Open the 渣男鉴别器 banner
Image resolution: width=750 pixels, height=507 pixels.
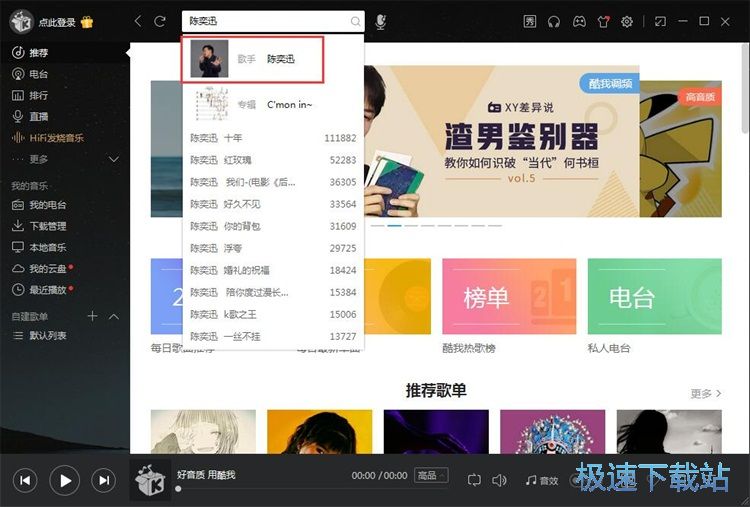click(501, 141)
